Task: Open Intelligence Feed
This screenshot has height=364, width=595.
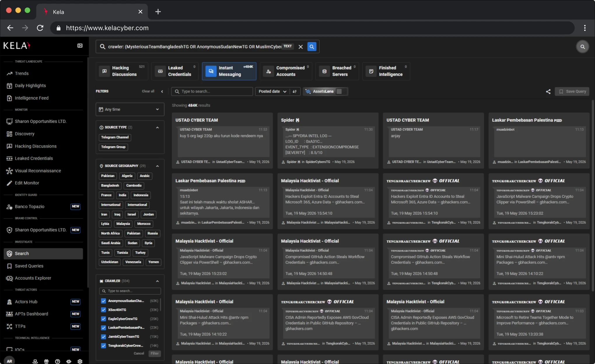Action: (x=32, y=98)
